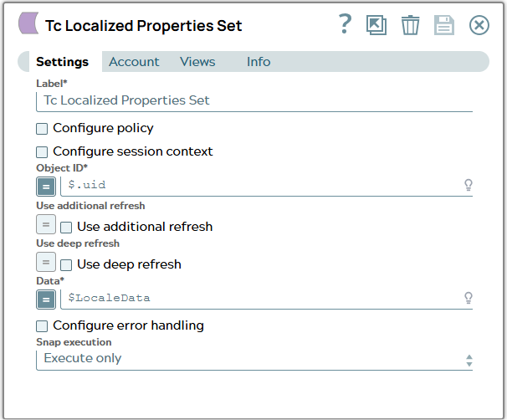Screen dimensions: 507x420
Task: Enable the Configure session context checkbox
Action: pyautogui.click(x=42, y=152)
